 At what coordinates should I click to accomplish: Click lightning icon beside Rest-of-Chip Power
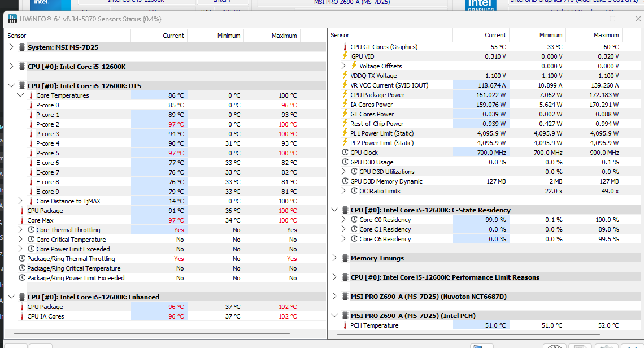pos(345,124)
